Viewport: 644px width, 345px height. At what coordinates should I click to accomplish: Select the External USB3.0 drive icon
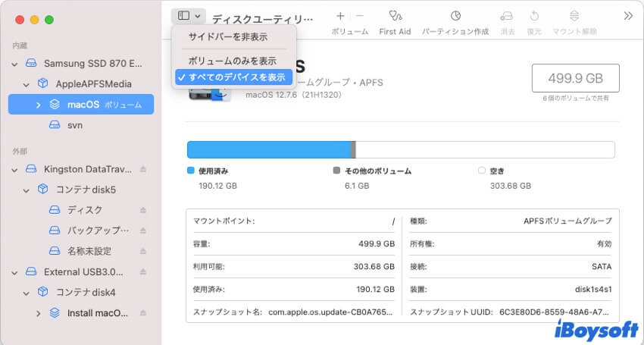[31, 271]
